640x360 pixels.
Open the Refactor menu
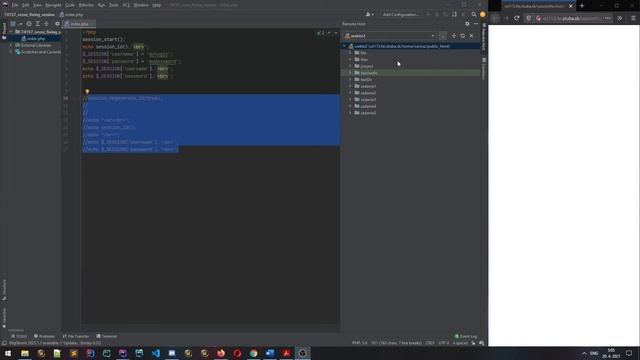pos(86,5)
